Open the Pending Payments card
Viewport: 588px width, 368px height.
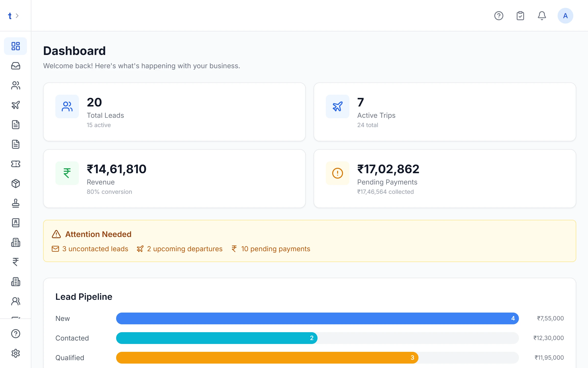445,179
